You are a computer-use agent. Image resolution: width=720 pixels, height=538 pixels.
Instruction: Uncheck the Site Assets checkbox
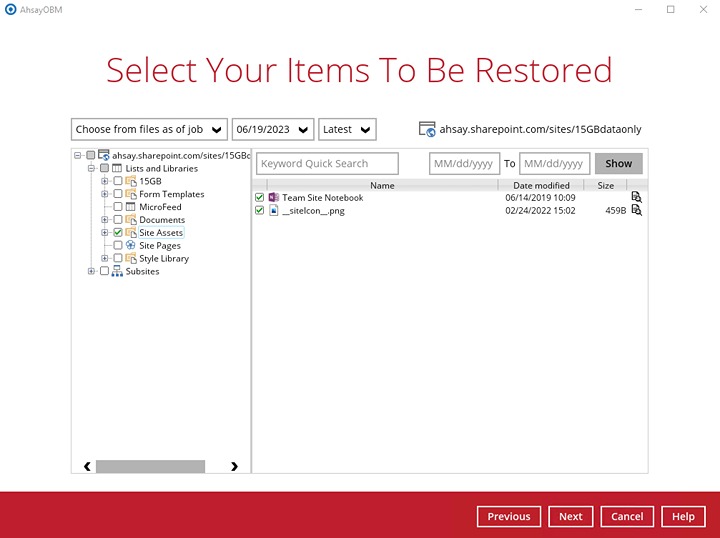pos(118,232)
